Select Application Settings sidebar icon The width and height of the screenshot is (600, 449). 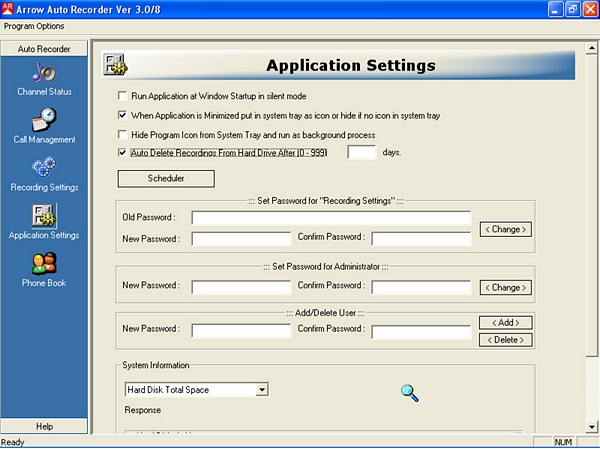click(44, 215)
